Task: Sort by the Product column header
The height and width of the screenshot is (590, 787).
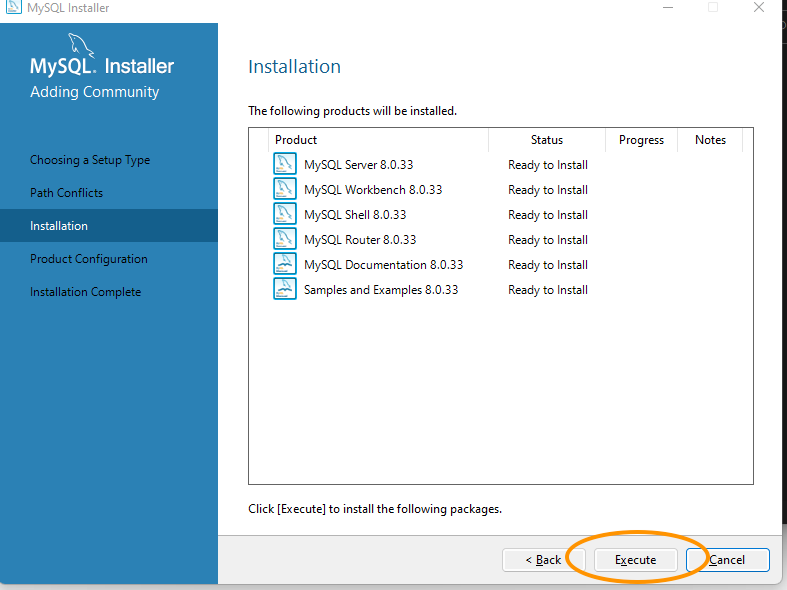Action: [x=378, y=140]
